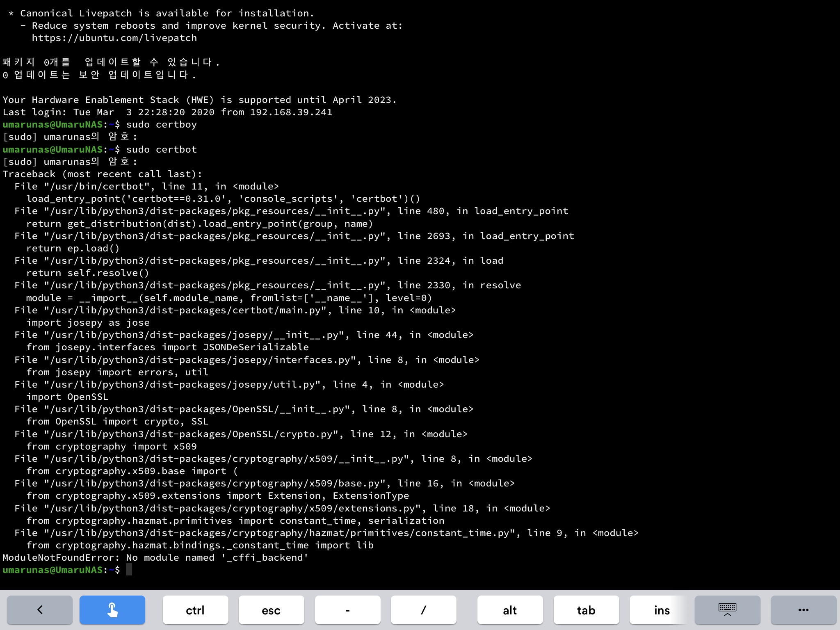Click the 'Last login: Tue Mar 3' line
Viewport: 840px width, 630px height.
(x=167, y=112)
